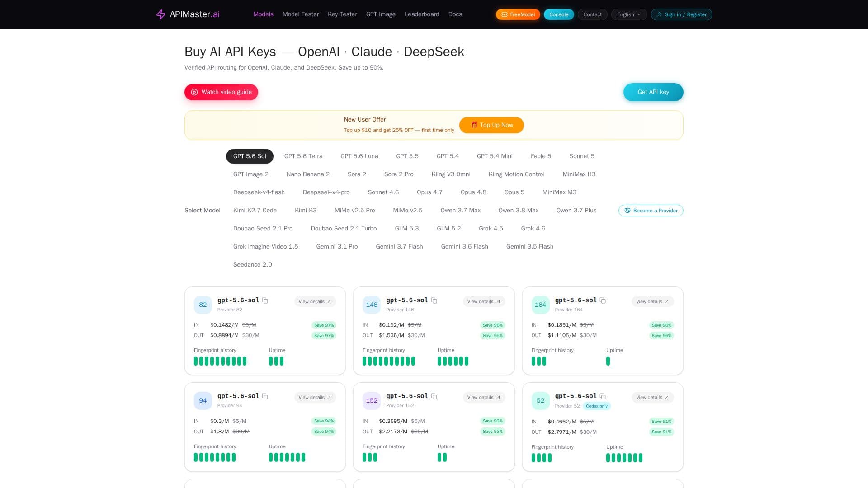Click the 94 provider badge
The height and width of the screenshot is (488, 868).
tap(203, 401)
